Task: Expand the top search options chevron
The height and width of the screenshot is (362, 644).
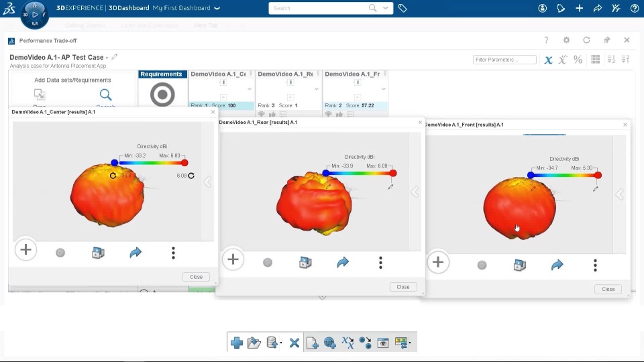Action: (x=385, y=8)
